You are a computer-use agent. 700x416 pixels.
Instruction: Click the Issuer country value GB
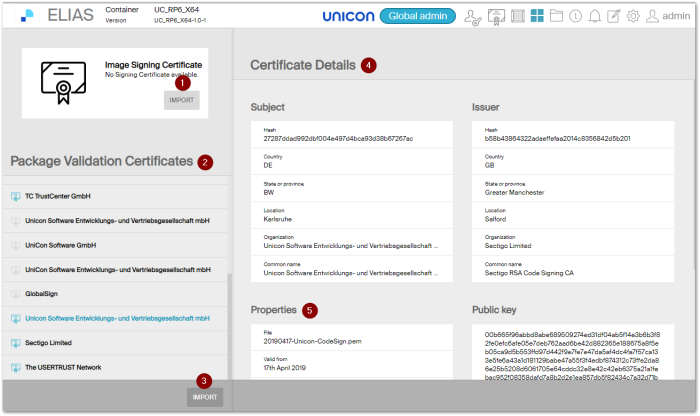coord(490,166)
